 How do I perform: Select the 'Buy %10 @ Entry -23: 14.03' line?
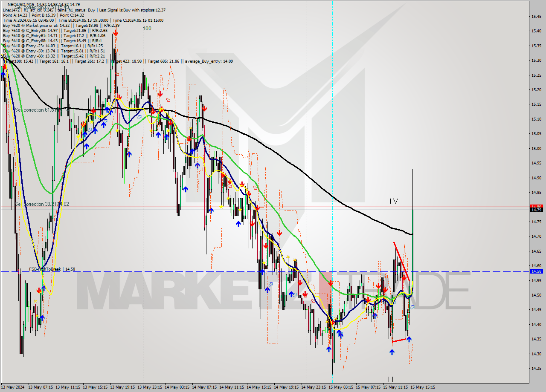(x=52, y=46)
